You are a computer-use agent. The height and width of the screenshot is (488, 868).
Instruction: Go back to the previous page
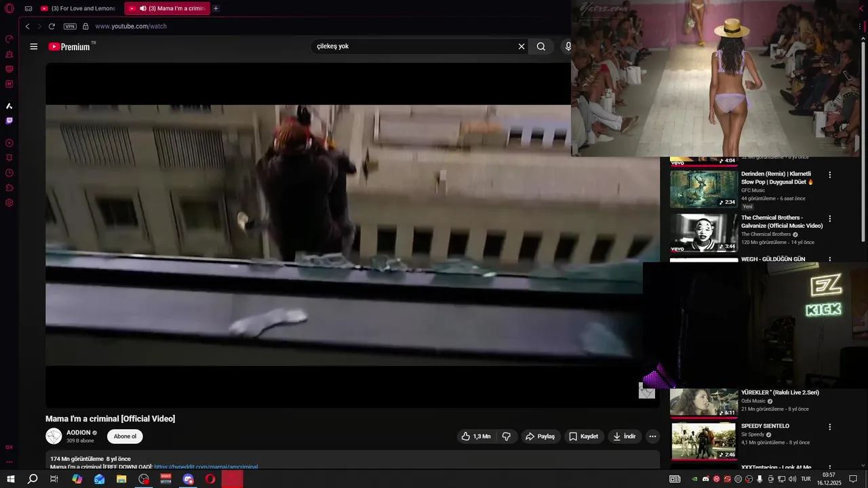click(28, 26)
